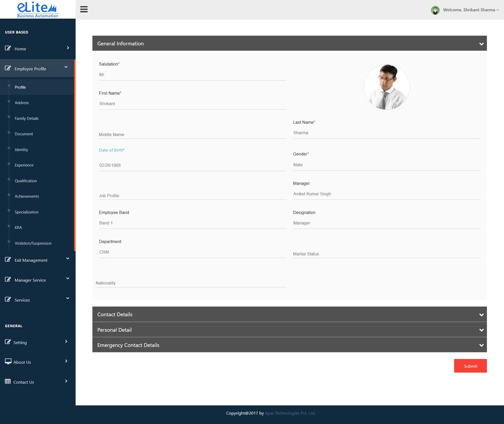
Task: Click the About Us monitor icon
Action: click(x=8, y=361)
